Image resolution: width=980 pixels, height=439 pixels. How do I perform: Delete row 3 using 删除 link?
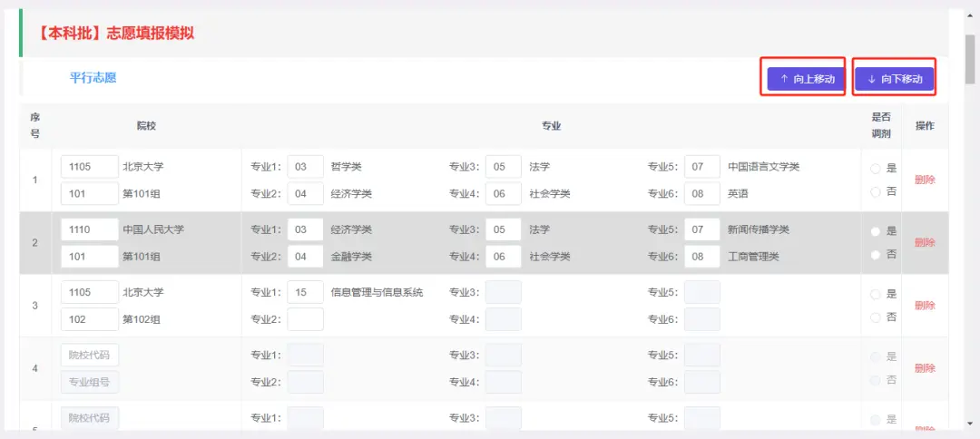(x=925, y=306)
